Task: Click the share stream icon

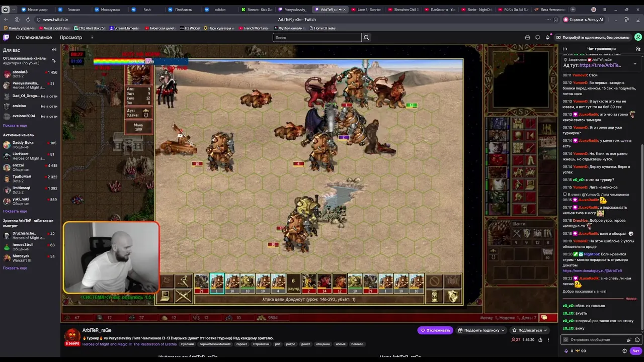Action: click(540, 340)
